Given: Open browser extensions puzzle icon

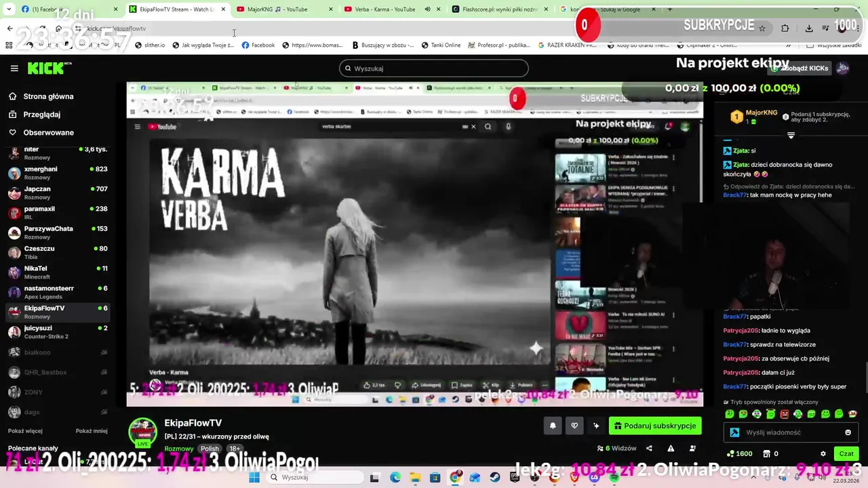Looking at the screenshot, I should click(785, 28).
